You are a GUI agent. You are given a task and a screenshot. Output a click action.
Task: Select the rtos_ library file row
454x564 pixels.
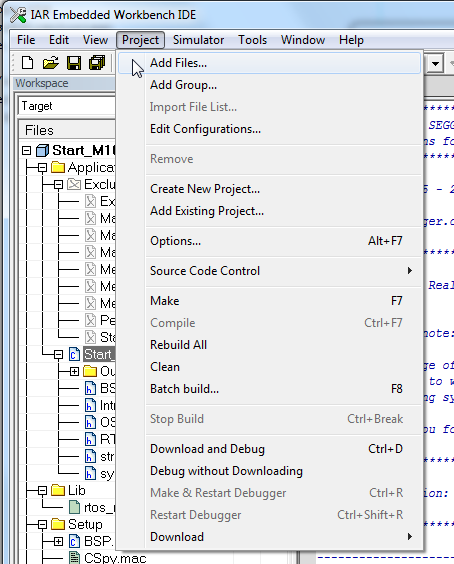[x=100, y=508]
